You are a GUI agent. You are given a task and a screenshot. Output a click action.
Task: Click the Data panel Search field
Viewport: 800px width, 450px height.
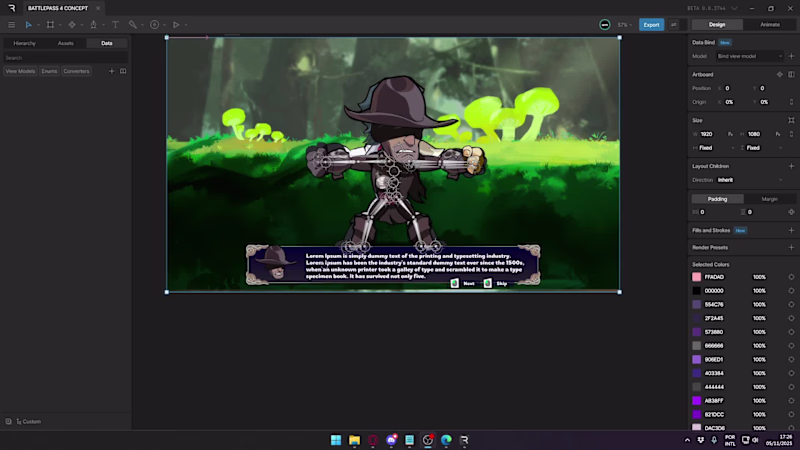(65, 58)
